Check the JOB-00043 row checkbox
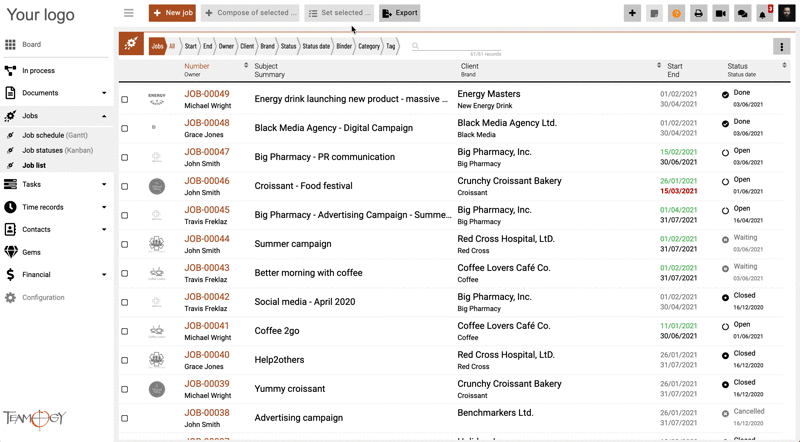The image size is (800, 442). click(x=124, y=274)
